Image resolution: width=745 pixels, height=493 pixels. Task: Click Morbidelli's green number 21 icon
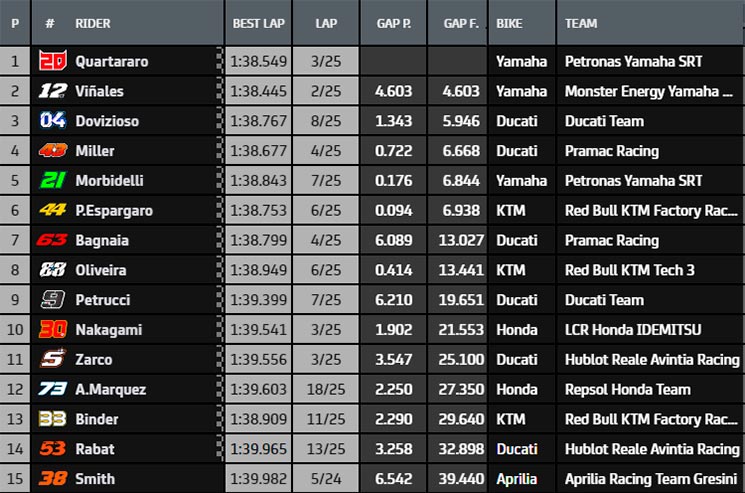(x=52, y=180)
